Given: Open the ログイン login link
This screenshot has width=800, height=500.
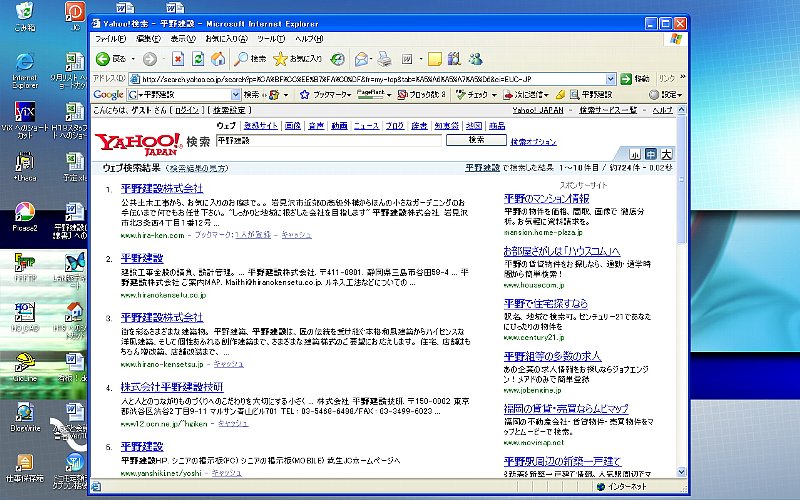Looking at the screenshot, I should pyautogui.click(x=187, y=110).
